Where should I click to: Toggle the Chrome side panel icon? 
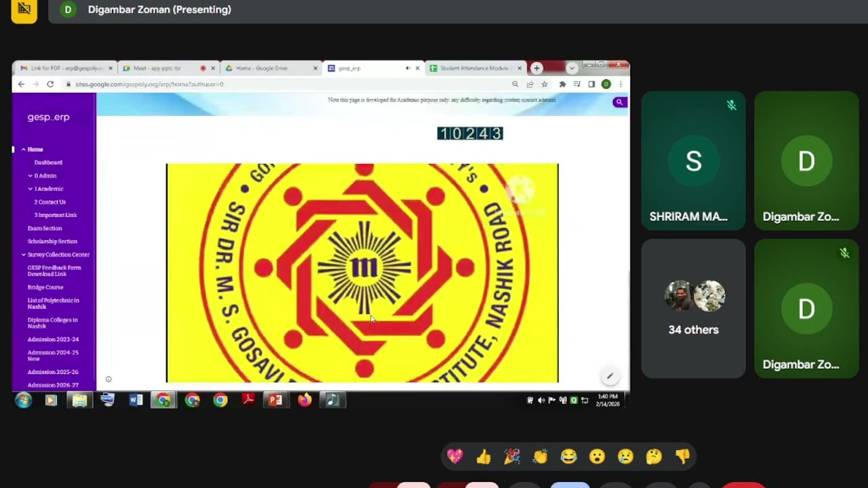coord(591,84)
